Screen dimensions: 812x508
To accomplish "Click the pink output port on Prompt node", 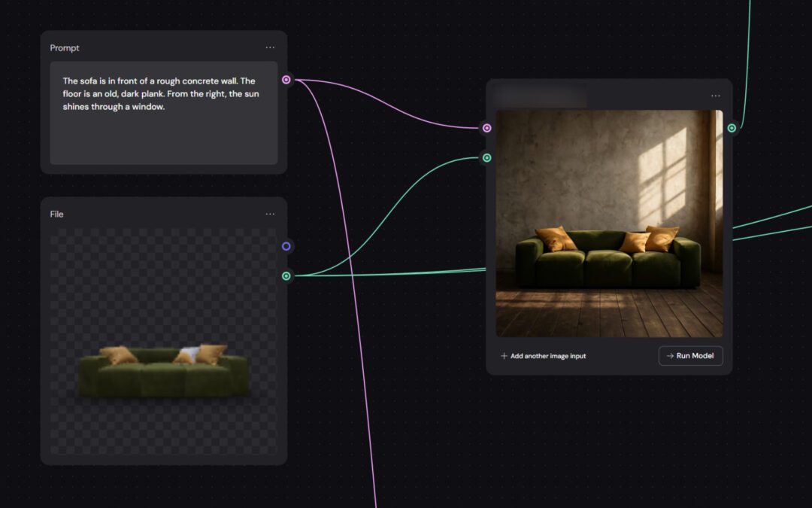I will [286, 80].
